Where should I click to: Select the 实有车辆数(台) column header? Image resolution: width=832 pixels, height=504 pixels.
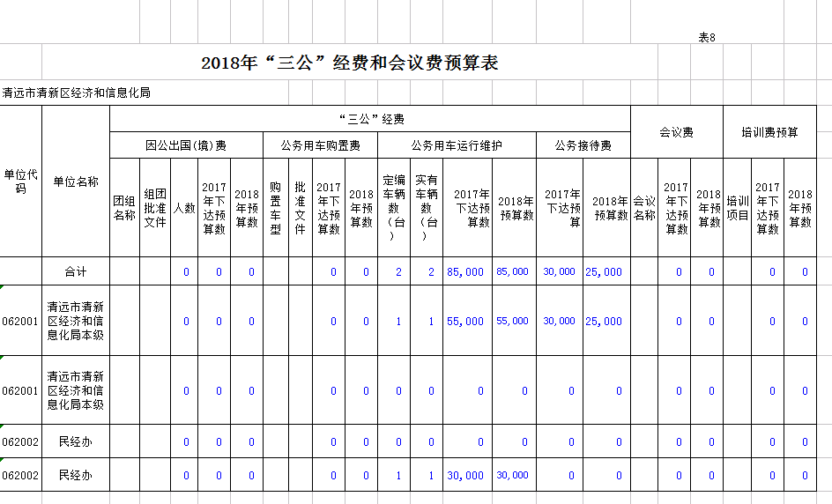pos(427,208)
